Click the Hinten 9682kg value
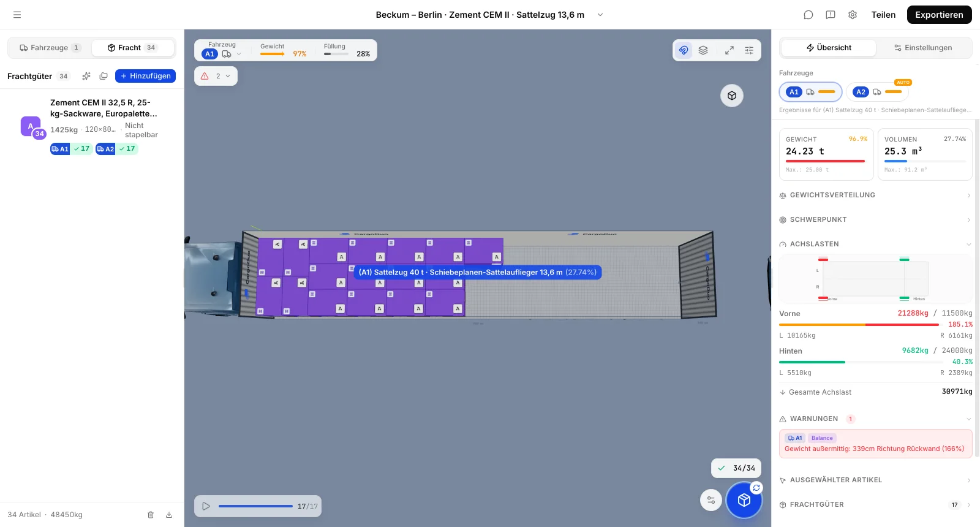Image resolution: width=980 pixels, height=527 pixels. tap(915, 351)
